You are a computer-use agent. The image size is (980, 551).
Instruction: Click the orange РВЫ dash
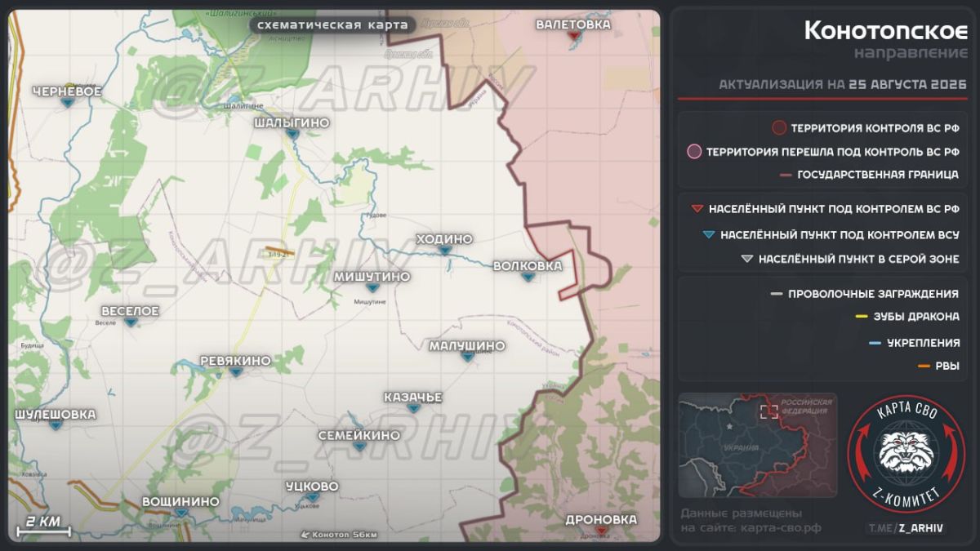(924, 367)
